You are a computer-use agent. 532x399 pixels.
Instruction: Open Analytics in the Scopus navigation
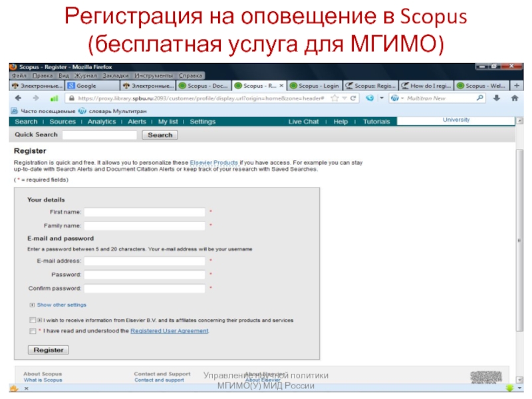pos(102,122)
